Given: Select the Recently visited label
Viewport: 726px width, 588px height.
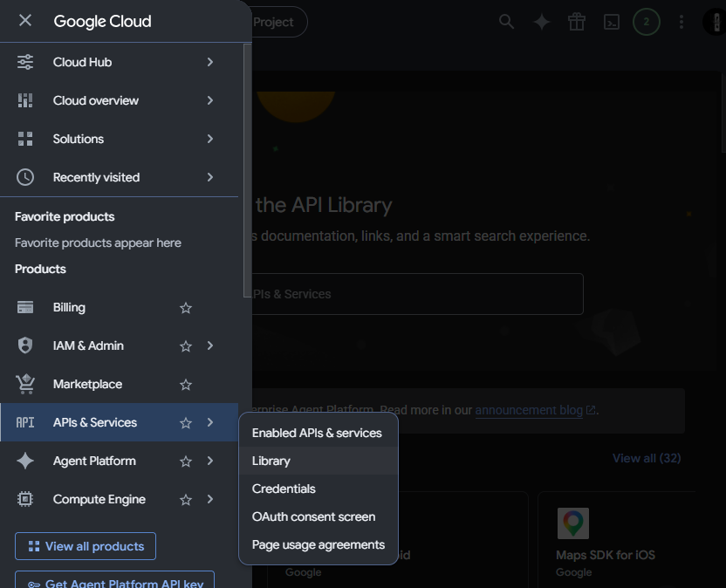Looking at the screenshot, I should coord(96,177).
